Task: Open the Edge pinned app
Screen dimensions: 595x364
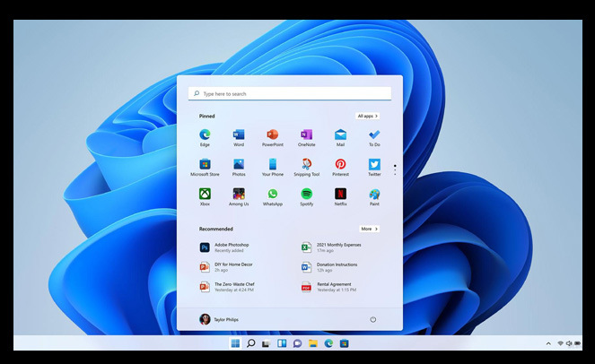Action: 205,138
